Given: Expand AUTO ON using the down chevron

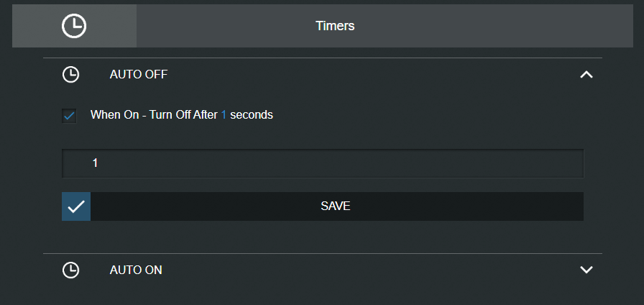Looking at the screenshot, I should pos(586,270).
